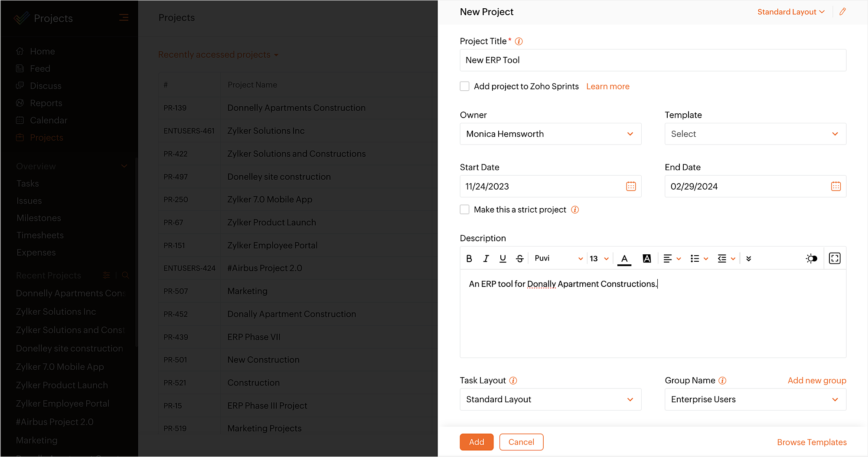868x457 pixels.
Task: Click the Cancel button
Action: [521, 442]
